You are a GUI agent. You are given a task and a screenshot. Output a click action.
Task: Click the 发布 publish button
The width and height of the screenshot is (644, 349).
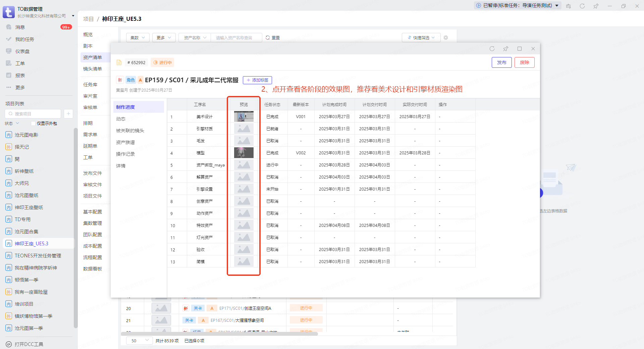coord(501,62)
